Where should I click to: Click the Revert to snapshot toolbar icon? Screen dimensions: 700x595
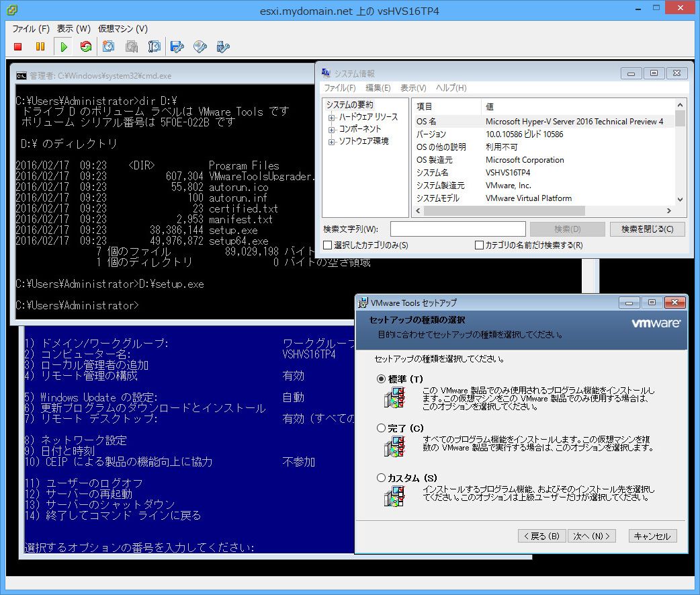tap(132, 47)
